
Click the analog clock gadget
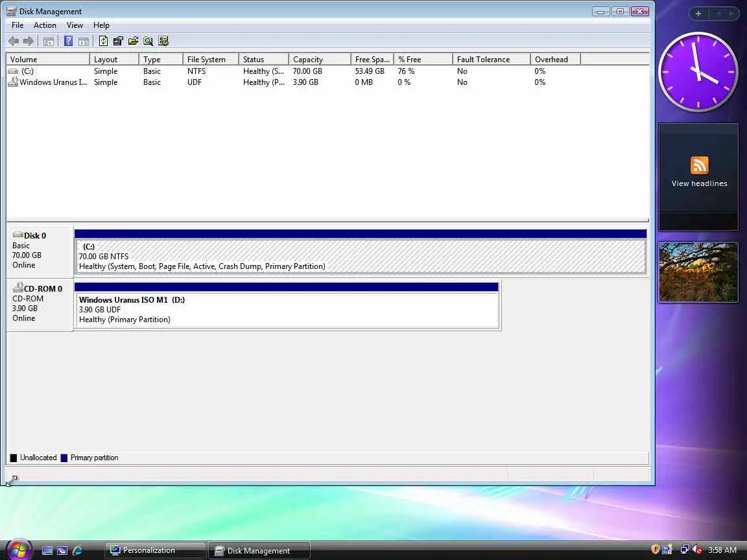tap(698, 73)
